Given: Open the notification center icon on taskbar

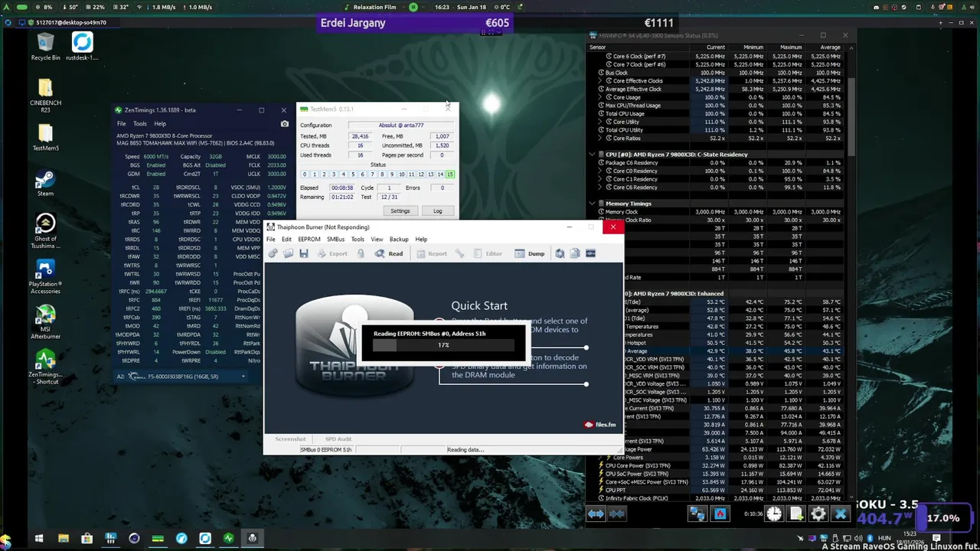Looking at the screenshot, I should [x=936, y=538].
